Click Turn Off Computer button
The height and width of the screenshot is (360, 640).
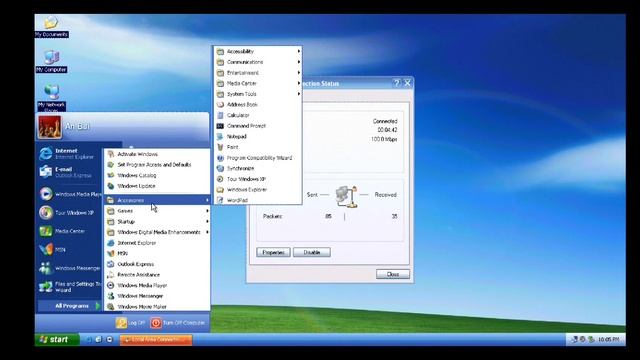(178, 323)
